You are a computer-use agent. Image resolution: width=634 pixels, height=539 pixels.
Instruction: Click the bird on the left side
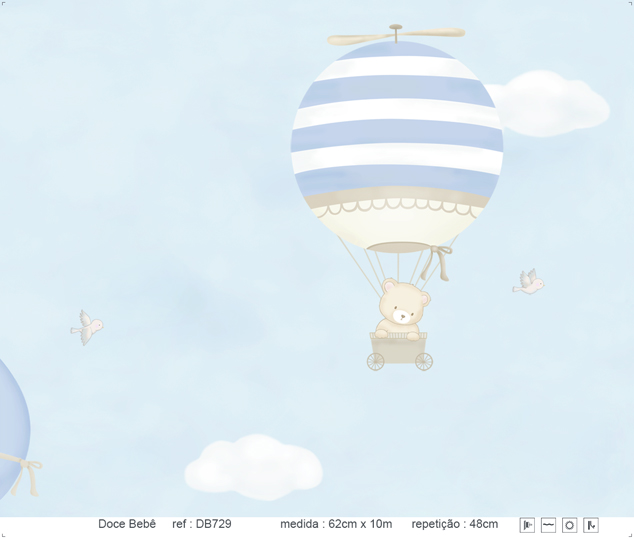[87, 326]
